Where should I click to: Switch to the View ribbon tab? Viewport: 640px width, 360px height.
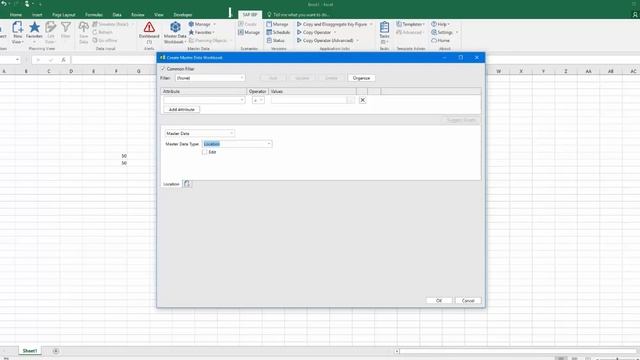click(x=159, y=15)
